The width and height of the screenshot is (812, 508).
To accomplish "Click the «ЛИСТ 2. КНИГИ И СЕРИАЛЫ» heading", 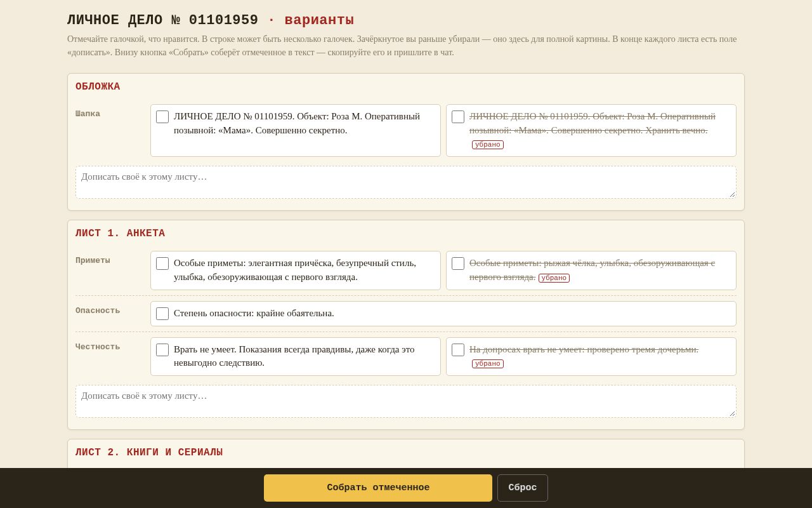I will pyautogui.click(x=149, y=453).
